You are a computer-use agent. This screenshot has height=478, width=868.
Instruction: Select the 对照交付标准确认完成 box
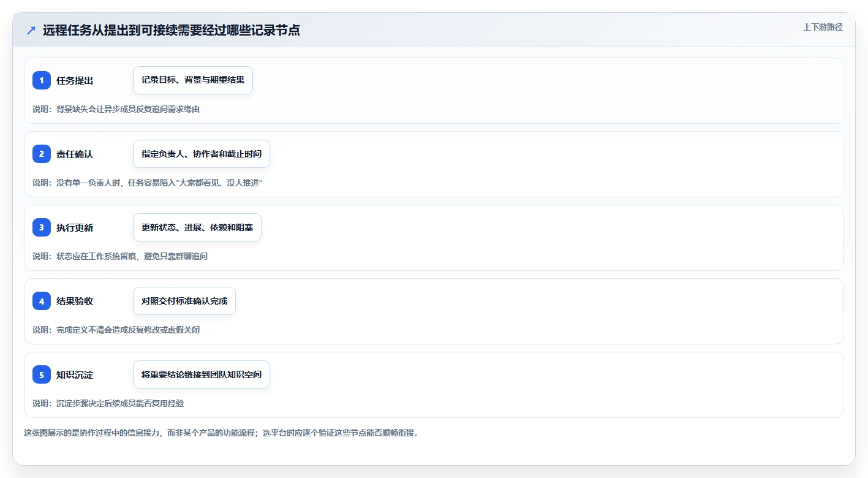click(x=184, y=301)
